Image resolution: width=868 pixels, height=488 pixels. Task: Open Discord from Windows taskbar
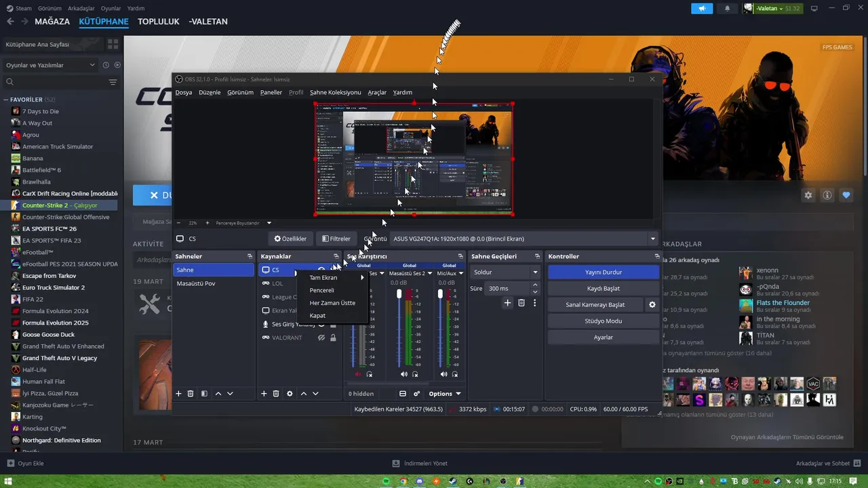[x=420, y=481]
